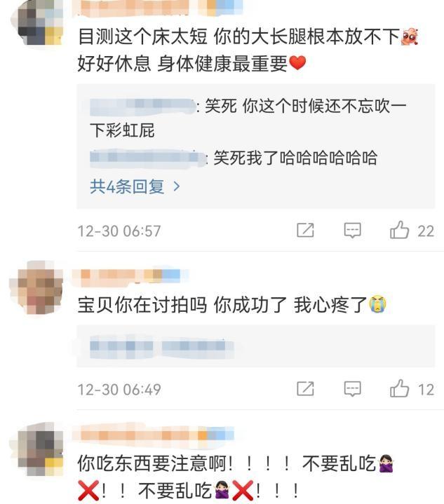Click the chevron next to 共4条回复
Screen dimensions: 444x504
coord(176,186)
